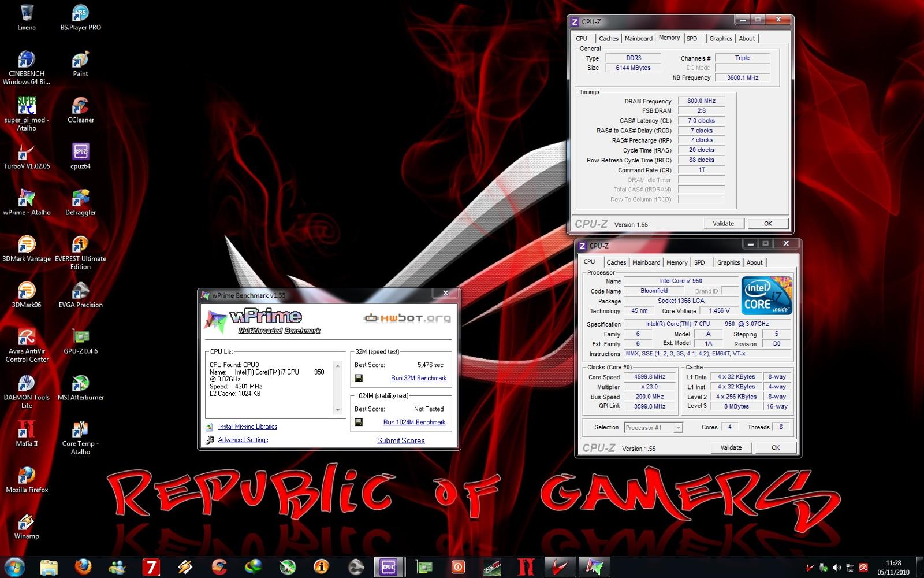924x578 pixels.
Task: Open the folder explorer taskbar icon
Action: pos(49,567)
